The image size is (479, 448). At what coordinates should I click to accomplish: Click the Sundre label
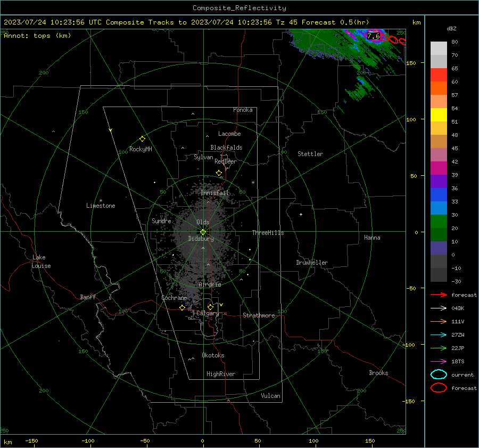161,221
